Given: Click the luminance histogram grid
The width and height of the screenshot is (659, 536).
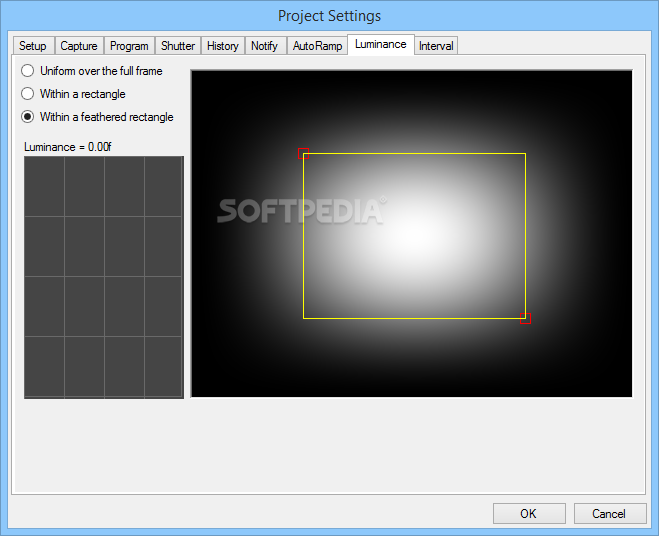Looking at the screenshot, I should coord(104,277).
